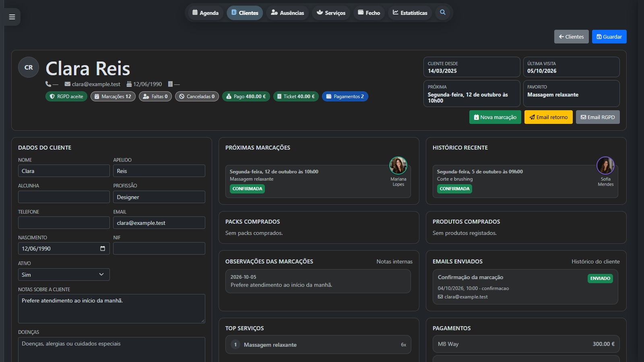This screenshot has height=362, width=644.
Task: Edit the Profissão field
Action: pos(159,197)
